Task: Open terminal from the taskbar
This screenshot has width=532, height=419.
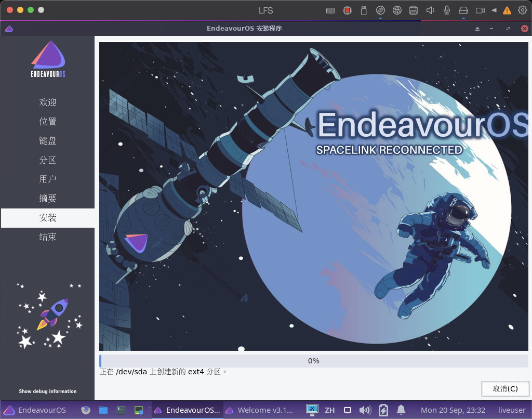Action: 121,410
